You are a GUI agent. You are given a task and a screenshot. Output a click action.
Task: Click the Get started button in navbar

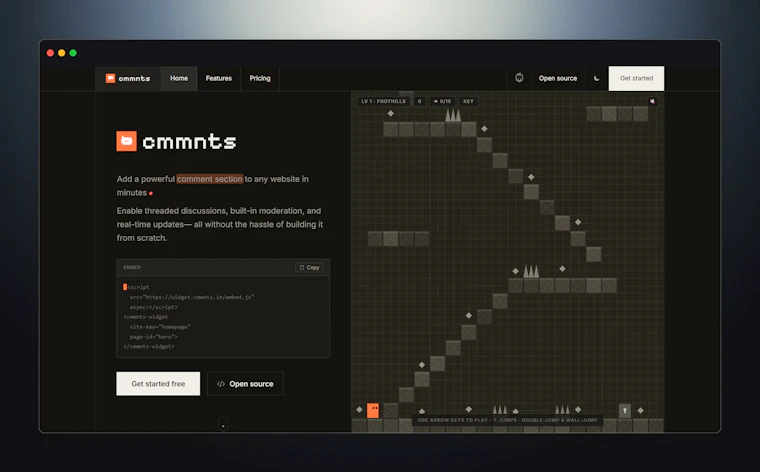[636, 79]
